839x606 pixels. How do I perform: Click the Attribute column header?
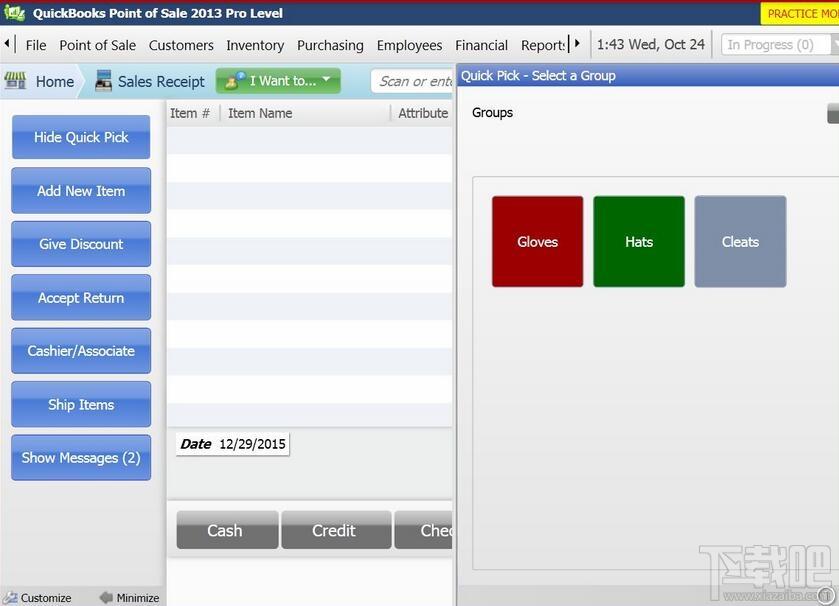coord(423,113)
